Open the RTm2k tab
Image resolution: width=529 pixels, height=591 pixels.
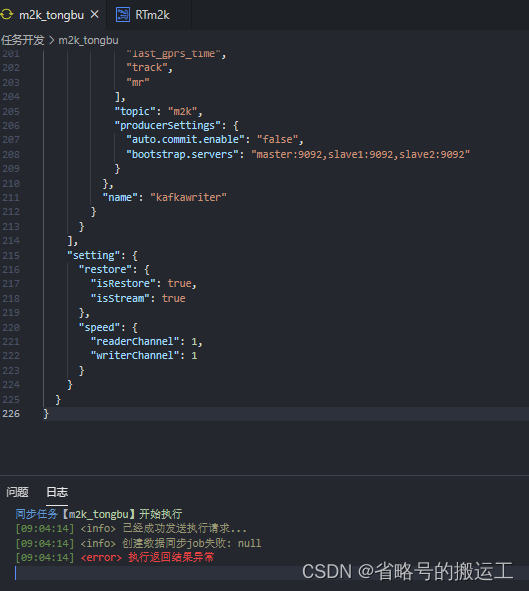pyautogui.click(x=152, y=15)
